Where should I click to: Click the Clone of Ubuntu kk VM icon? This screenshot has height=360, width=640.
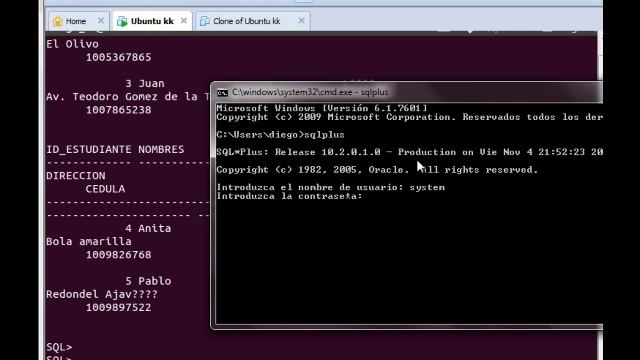tap(204, 21)
